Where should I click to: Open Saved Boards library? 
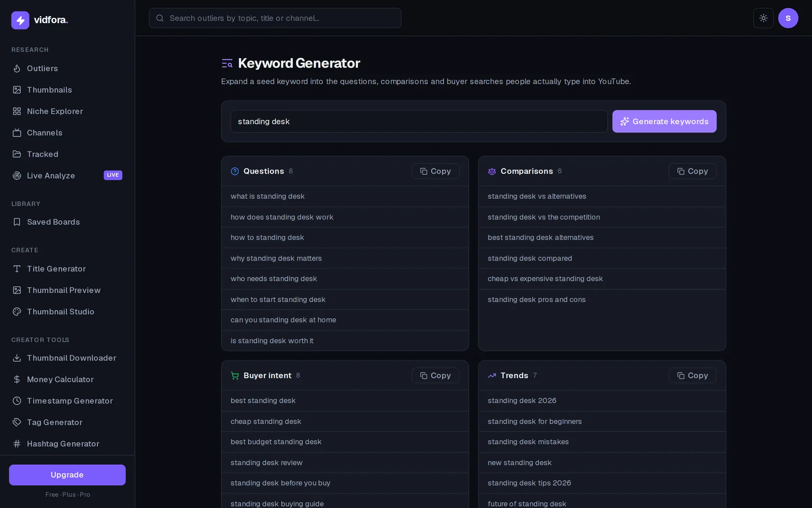point(67,222)
